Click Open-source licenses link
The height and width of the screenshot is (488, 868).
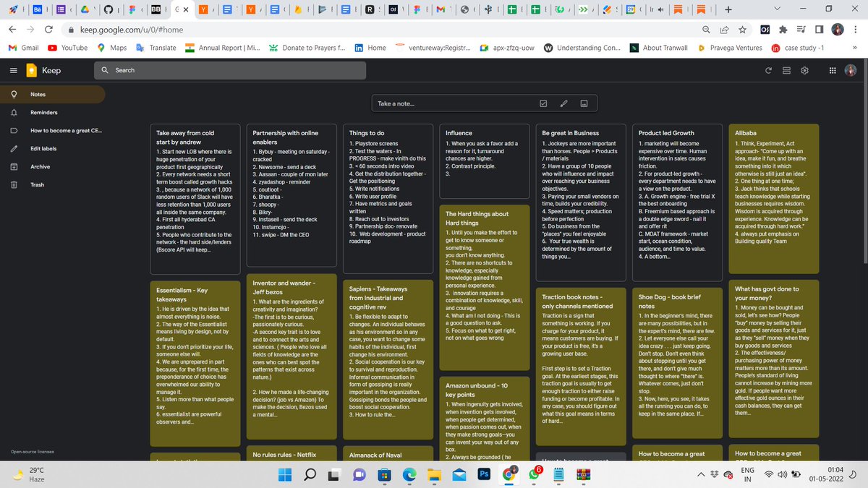(x=32, y=452)
